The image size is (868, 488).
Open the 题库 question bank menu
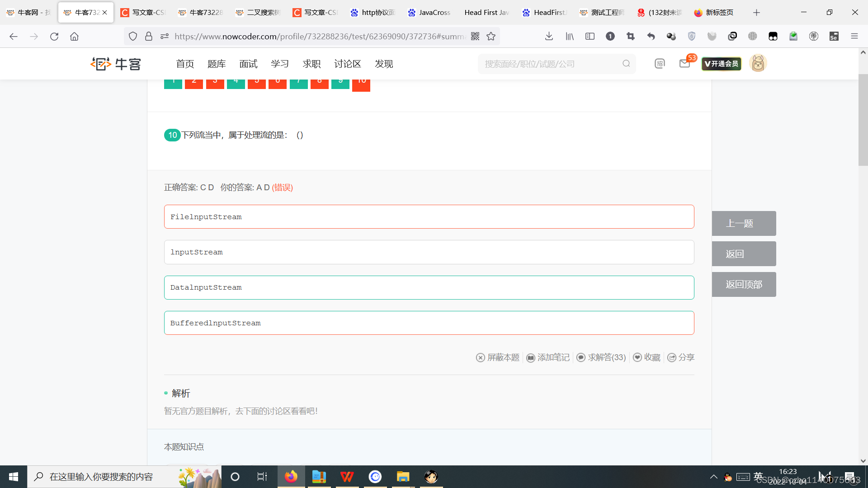click(x=217, y=64)
